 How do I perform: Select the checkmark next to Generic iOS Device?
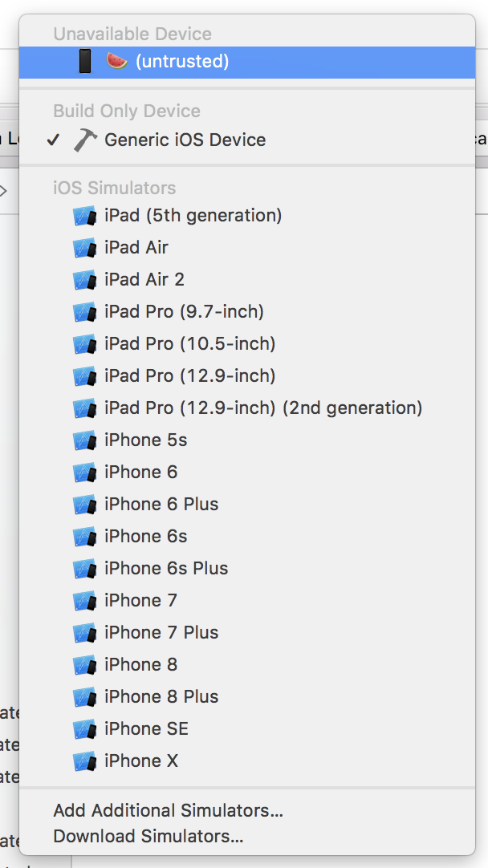(53, 140)
